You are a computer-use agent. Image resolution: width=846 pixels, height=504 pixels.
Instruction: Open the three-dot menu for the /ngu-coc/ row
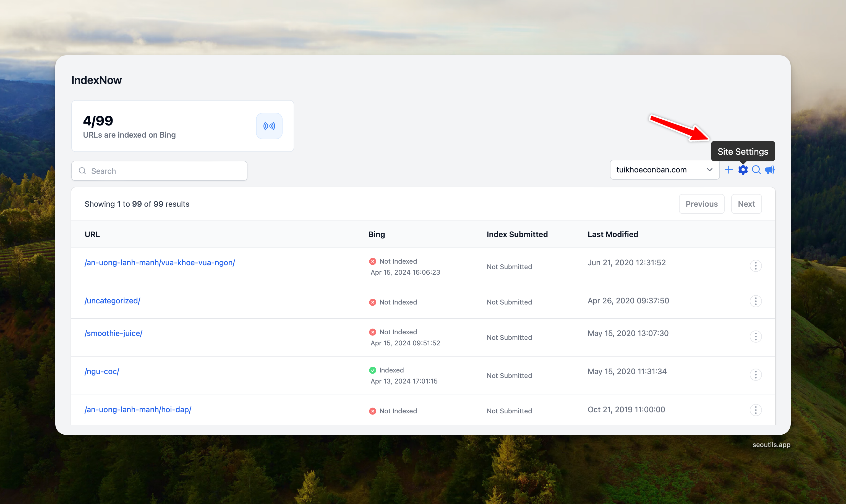click(x=756, y=375)
